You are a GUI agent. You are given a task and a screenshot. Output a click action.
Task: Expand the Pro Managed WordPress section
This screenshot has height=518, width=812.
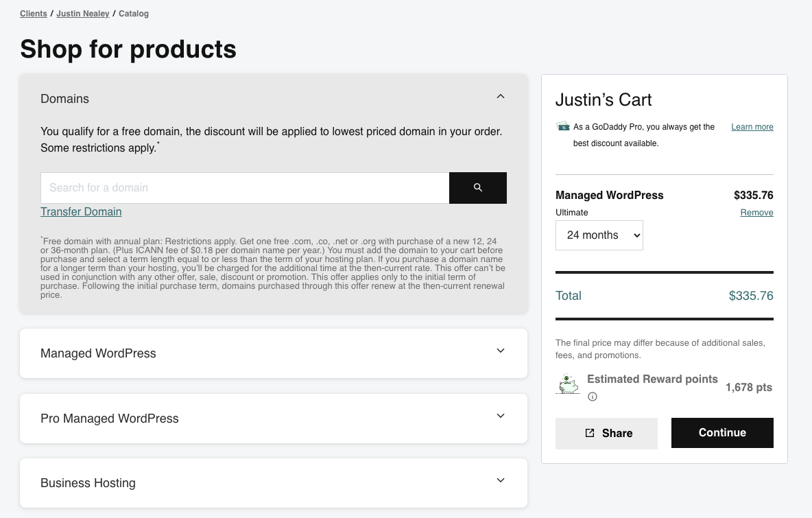coord(274,419)
